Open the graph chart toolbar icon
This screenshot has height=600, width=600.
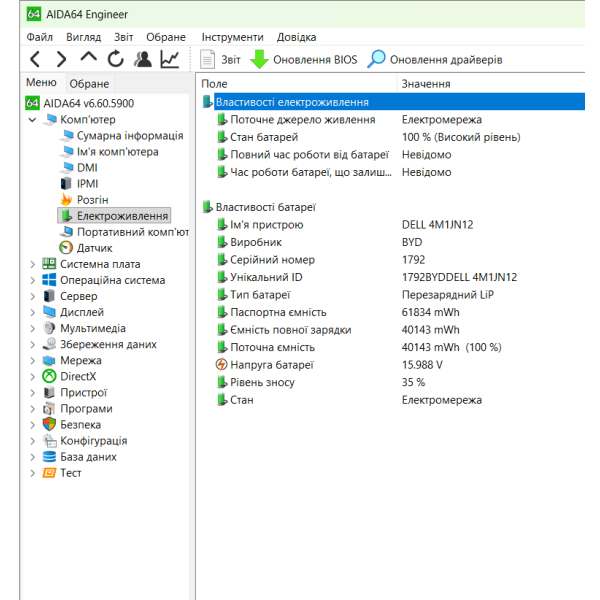coord(170,59)
